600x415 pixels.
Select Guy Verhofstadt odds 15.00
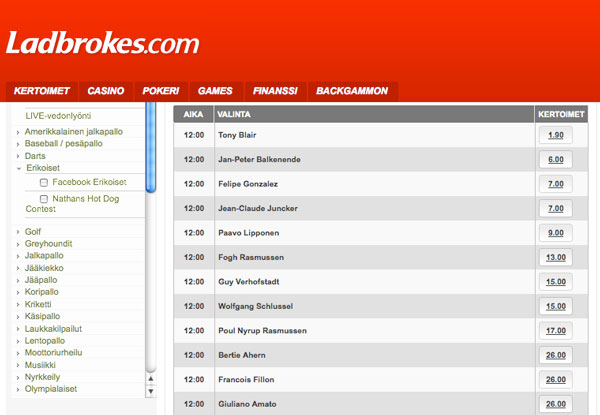pos(556,282)
